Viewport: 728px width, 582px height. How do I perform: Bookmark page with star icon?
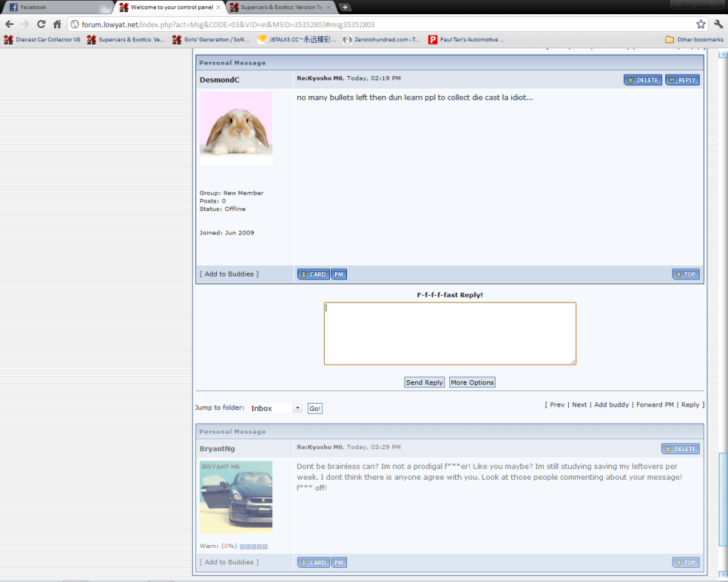click(700, 24)
